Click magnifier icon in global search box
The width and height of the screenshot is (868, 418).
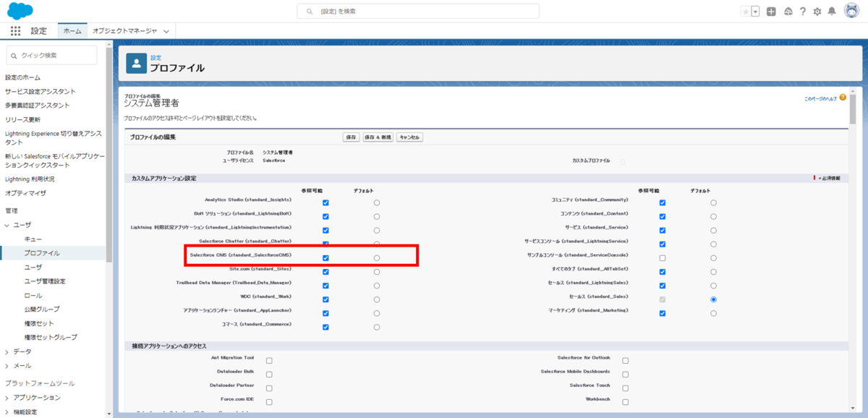(x=310, y=12)
